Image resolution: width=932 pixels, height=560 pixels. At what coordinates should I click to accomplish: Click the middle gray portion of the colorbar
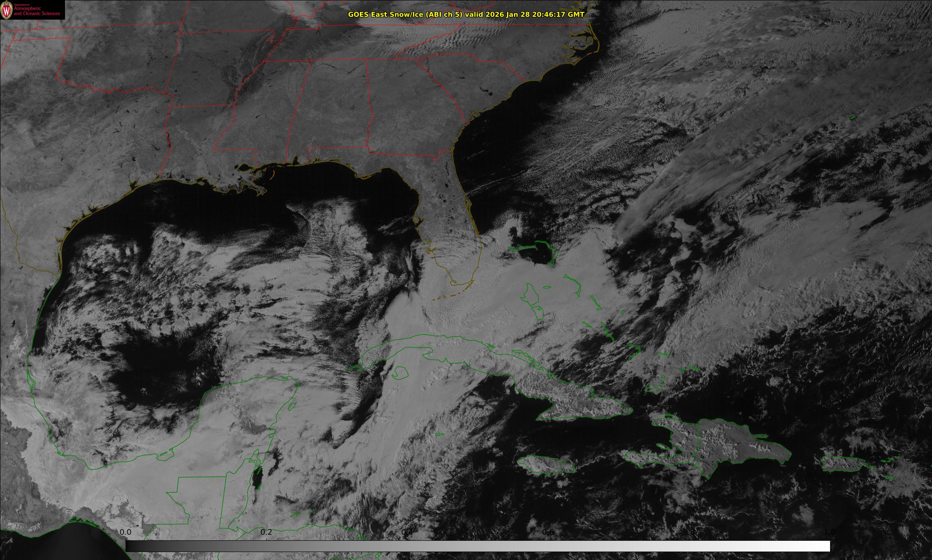[477, 546]
